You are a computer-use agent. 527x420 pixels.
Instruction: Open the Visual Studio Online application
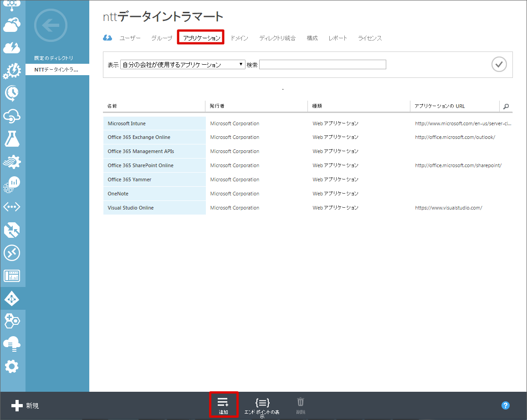point(154,208)
